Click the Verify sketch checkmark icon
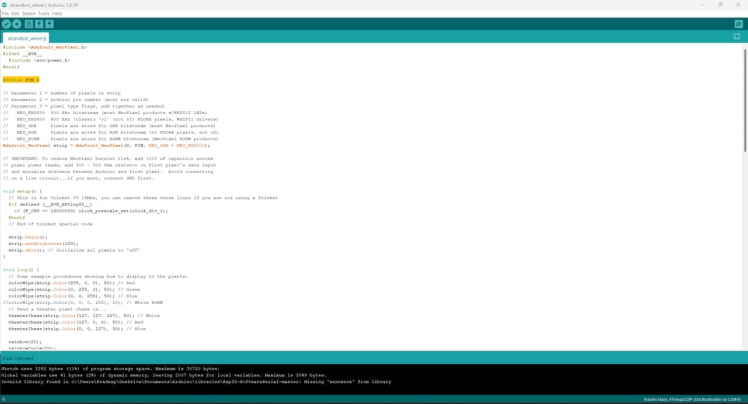This screenshot has width=748, height=404. click(6, 24)
